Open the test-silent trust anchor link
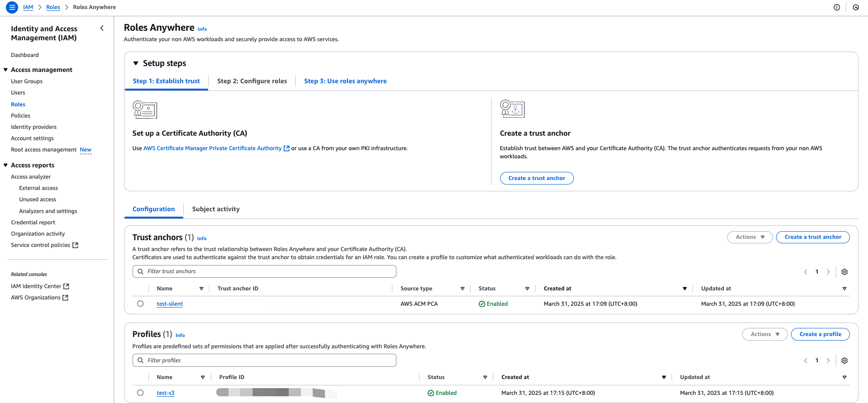The image size is (868, 403). tap(170, 304)
